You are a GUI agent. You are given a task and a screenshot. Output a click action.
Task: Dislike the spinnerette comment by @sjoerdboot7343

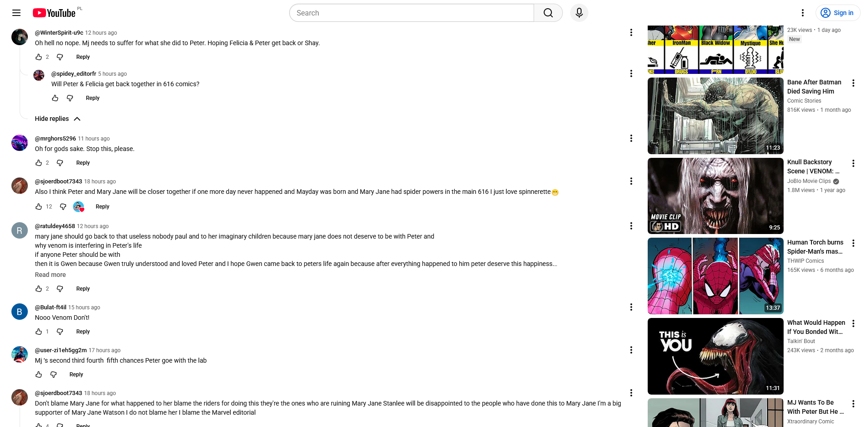pyautogui.click(x=63, y=207)
